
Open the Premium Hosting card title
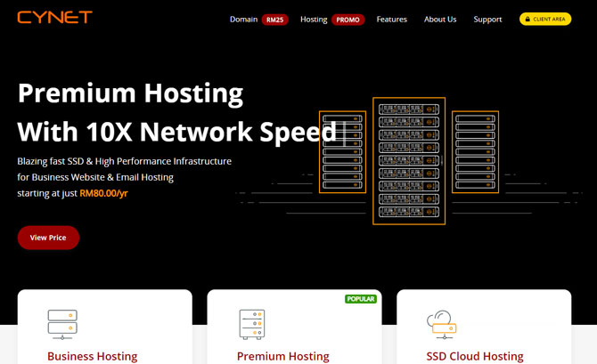click(x=282, y=356)
